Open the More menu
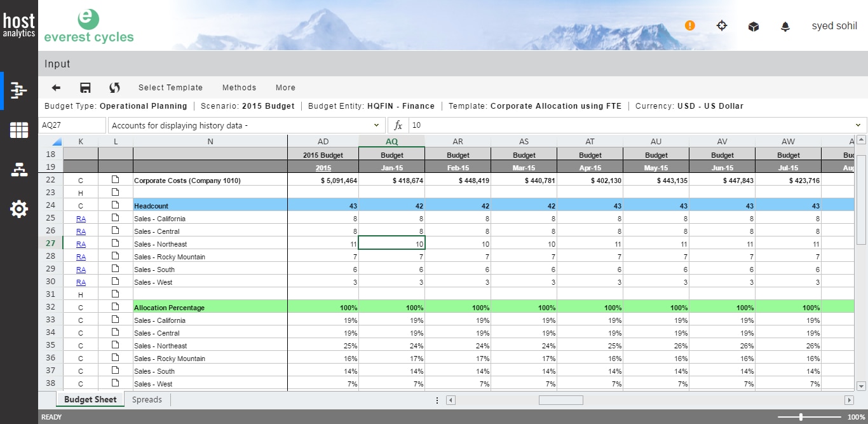This screenshot has height=424, width=868. click(285, 88)
